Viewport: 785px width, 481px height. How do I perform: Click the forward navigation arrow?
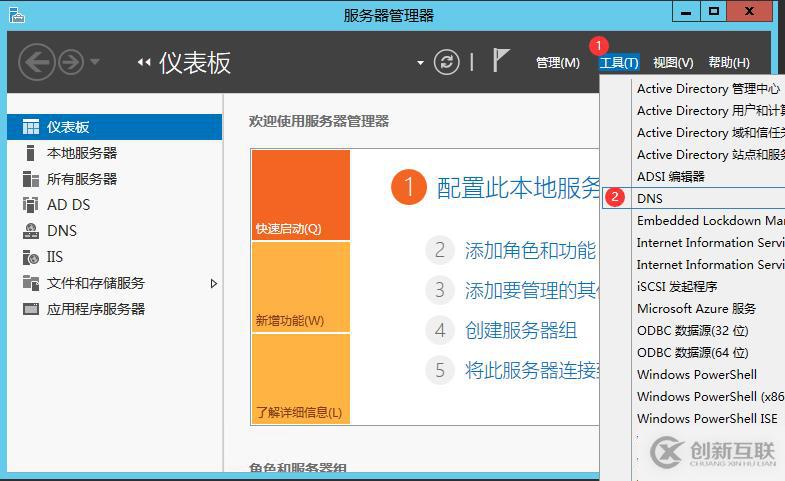(71, 63)
